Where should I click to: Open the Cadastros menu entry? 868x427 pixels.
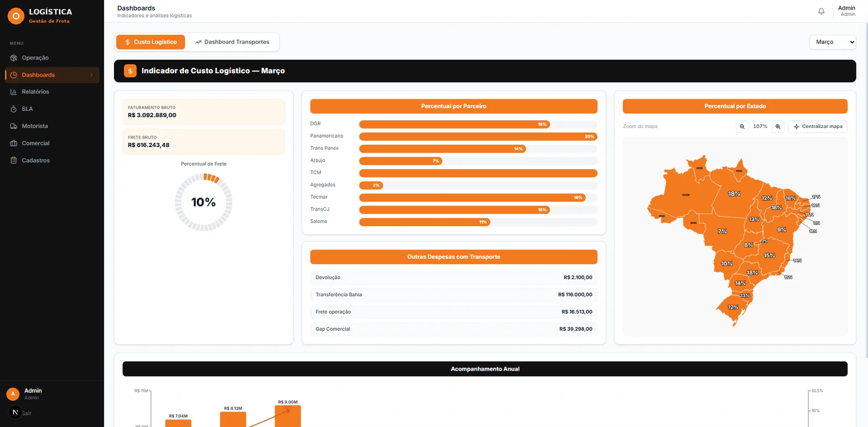tap(52, 161)
